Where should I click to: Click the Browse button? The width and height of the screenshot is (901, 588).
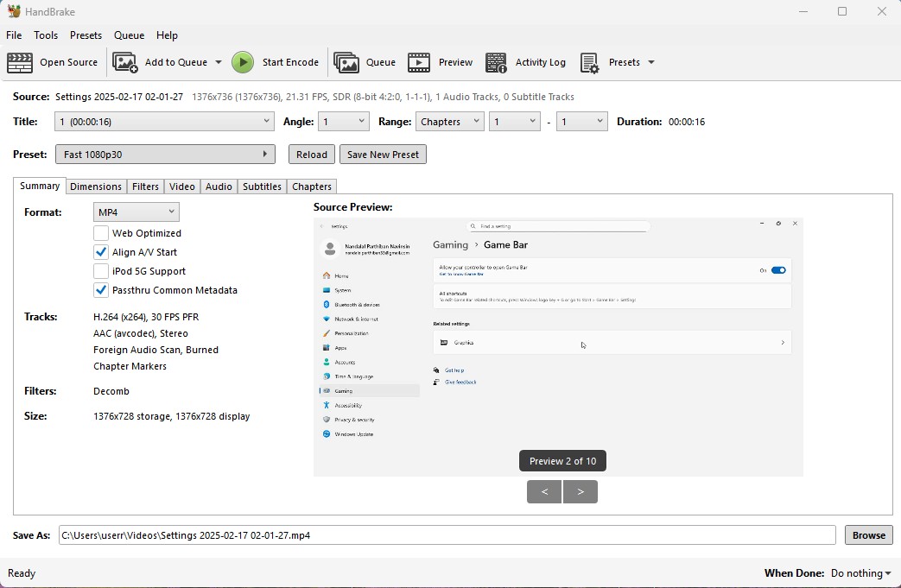pos(869,535)
